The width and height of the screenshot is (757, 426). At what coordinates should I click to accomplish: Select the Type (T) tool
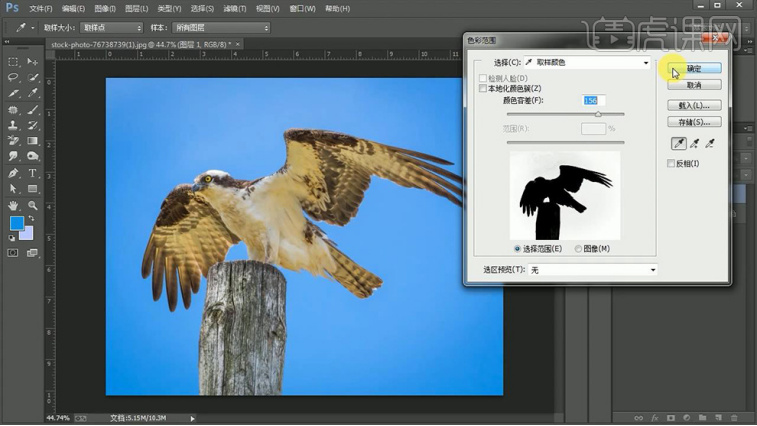click(33, 173)
